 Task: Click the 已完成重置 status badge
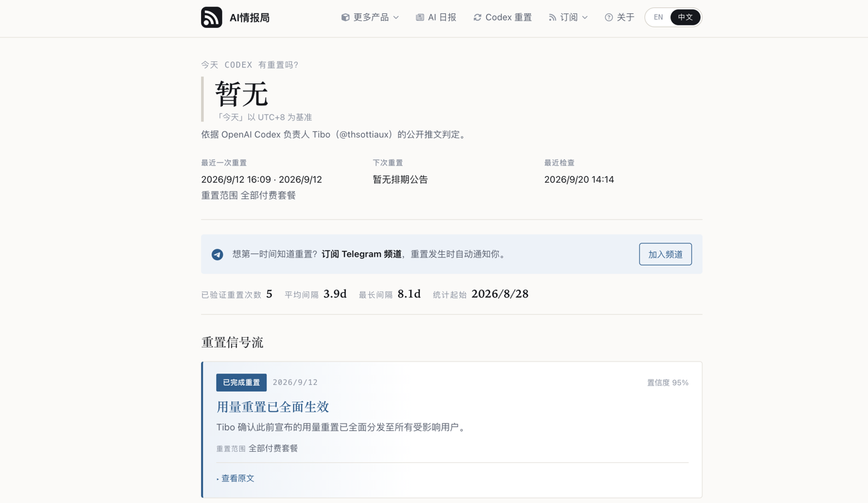pyautogui.click(x=241, y=382)
